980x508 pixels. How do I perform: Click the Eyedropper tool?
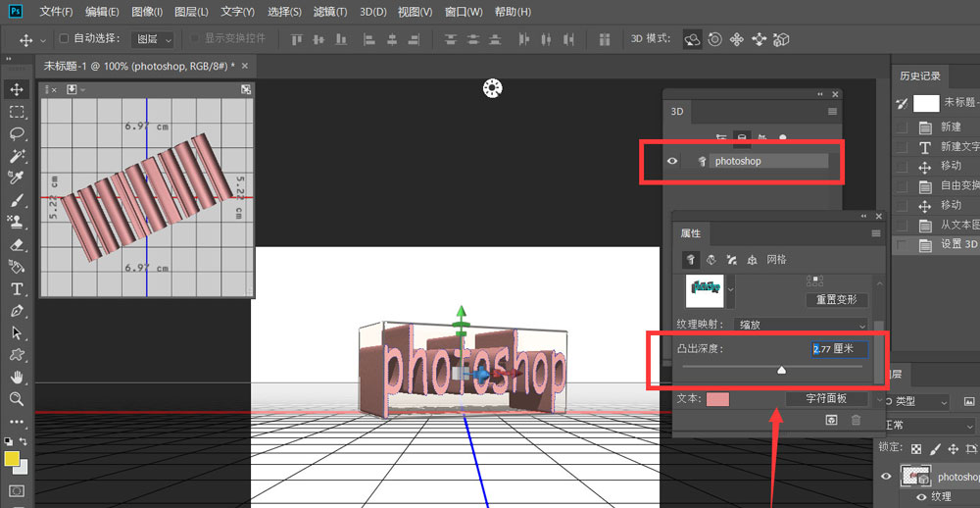tap(17, 178)
